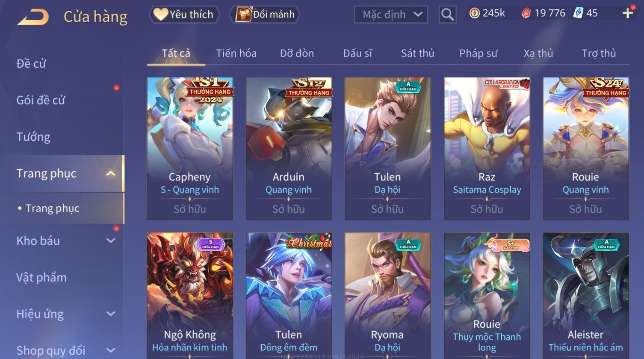Viewport: 644px width, 359px height.
Task: Select the Sát thủ tab
Action: (417, 53)
